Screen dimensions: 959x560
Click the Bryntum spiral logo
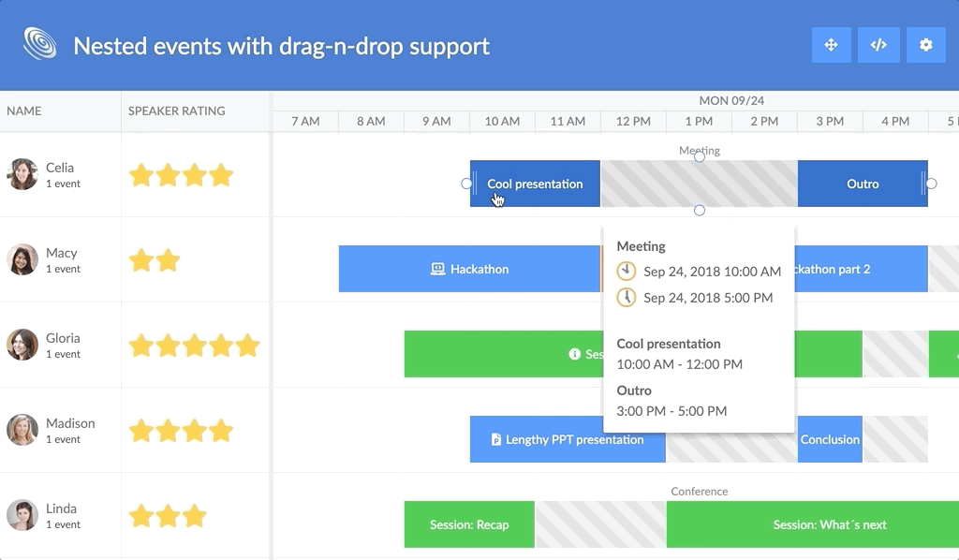(39, 44)
